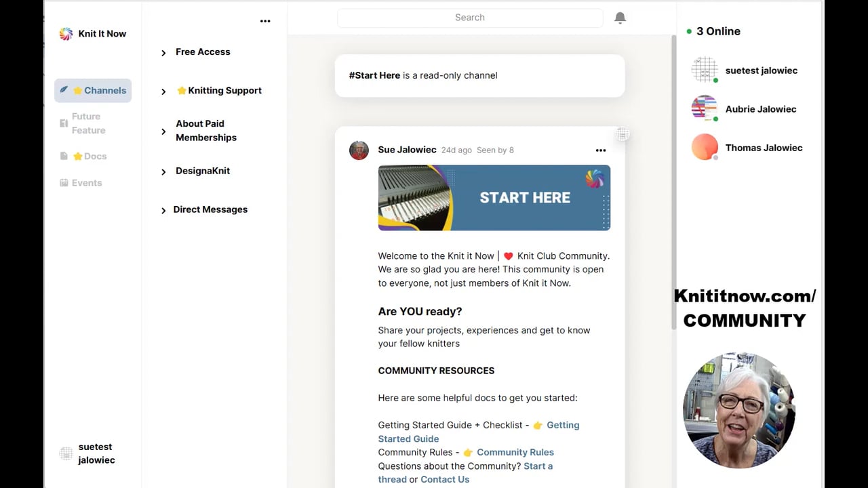Click the Knit It Now community title

tap(102, 33)
